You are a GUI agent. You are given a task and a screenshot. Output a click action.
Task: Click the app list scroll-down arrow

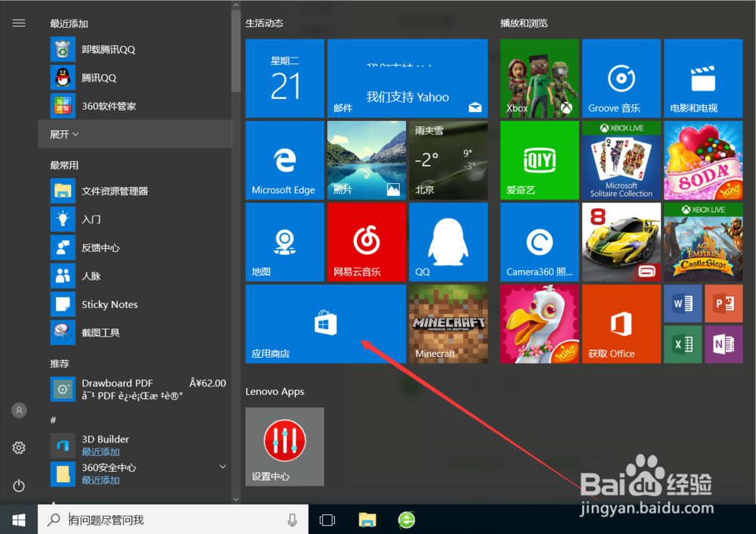pos(236,499)
